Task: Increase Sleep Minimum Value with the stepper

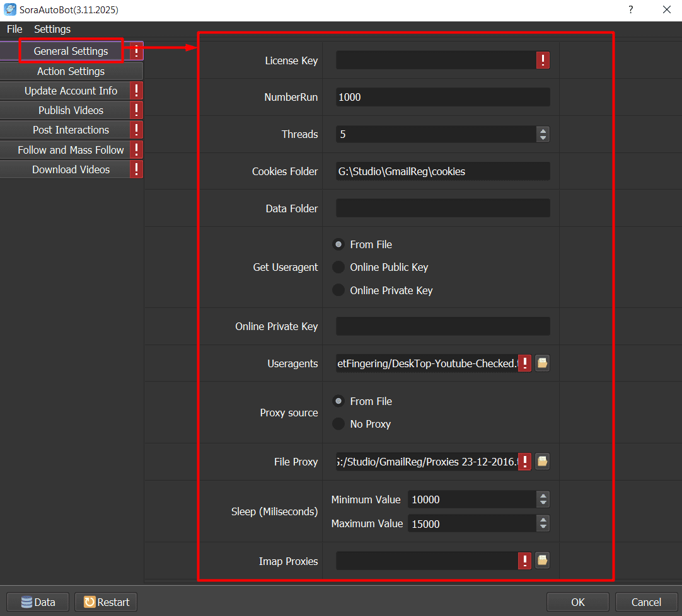Action: coord(543,496)
